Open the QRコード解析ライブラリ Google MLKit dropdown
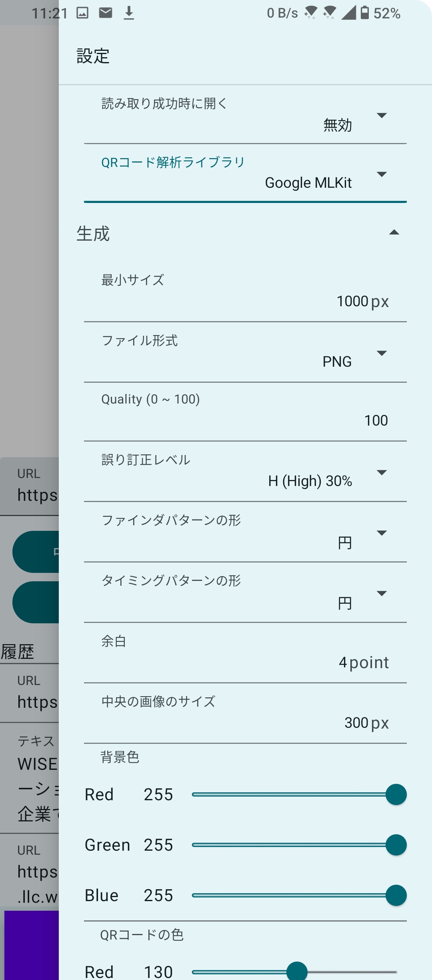The height and width of the screenshot is (980, 432). click(x=308, y=183)
